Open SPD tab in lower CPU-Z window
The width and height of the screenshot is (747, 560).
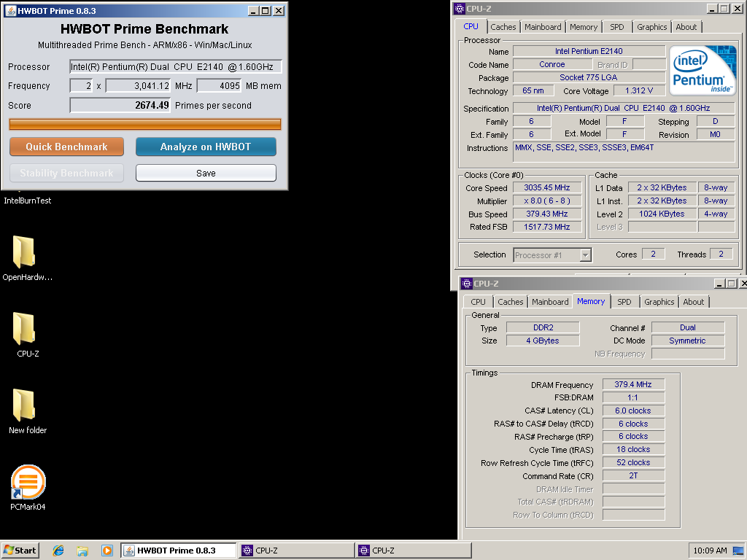pos(624,302)
